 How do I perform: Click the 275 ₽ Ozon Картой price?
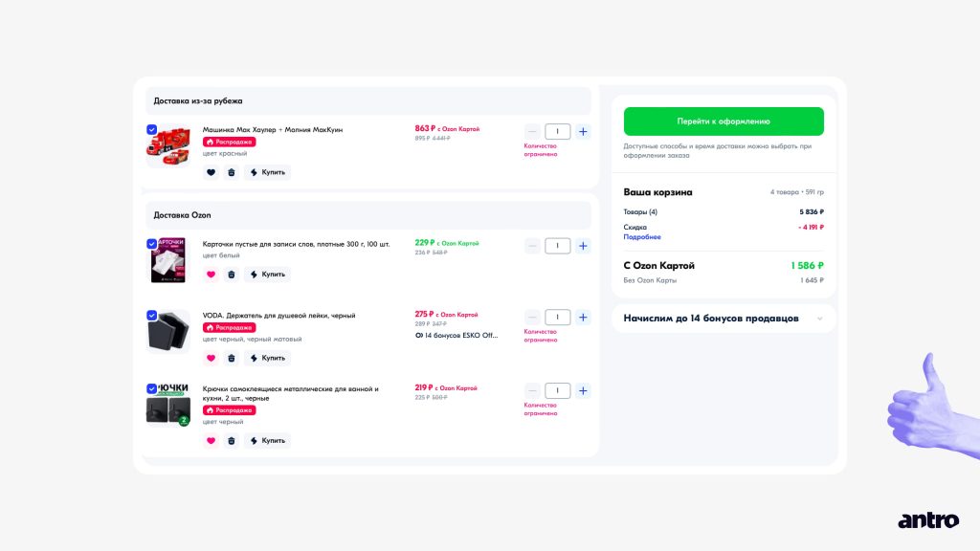tap(446, 314)
